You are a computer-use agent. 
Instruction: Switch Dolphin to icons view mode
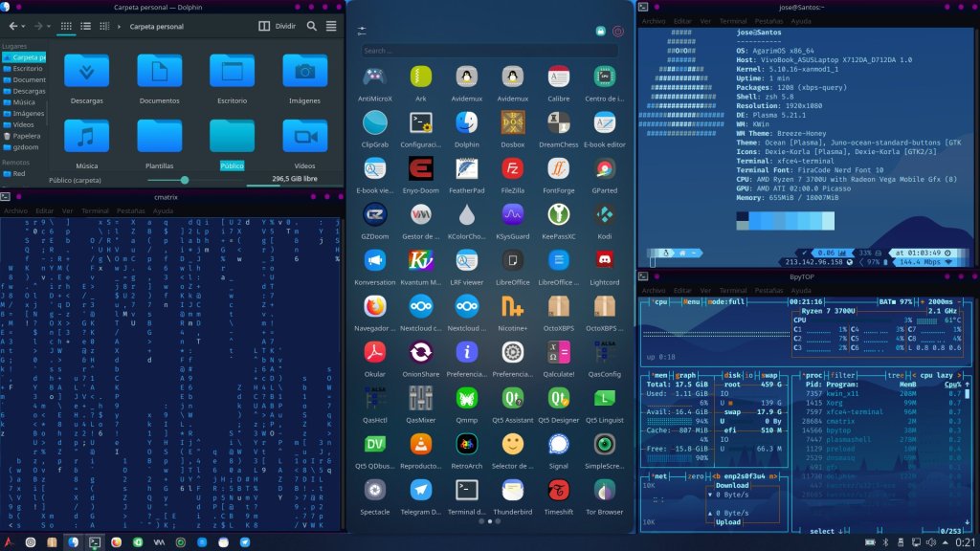[68, 26]
